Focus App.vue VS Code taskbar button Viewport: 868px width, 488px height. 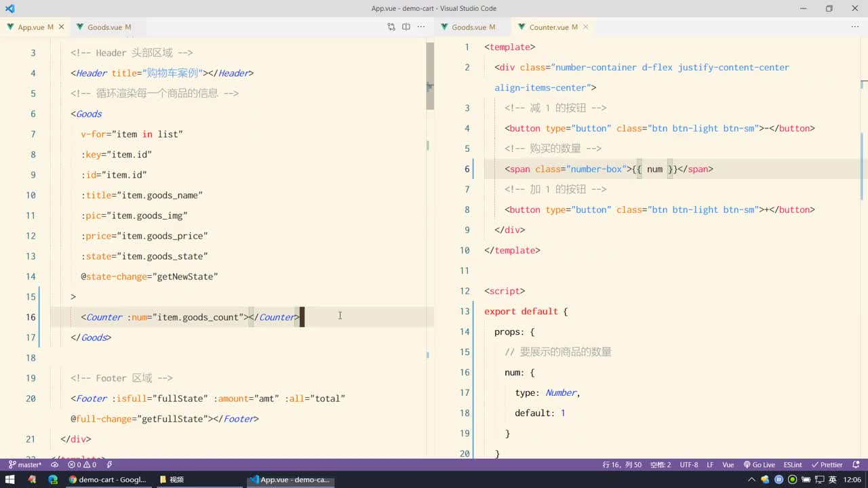pos(290,479)
